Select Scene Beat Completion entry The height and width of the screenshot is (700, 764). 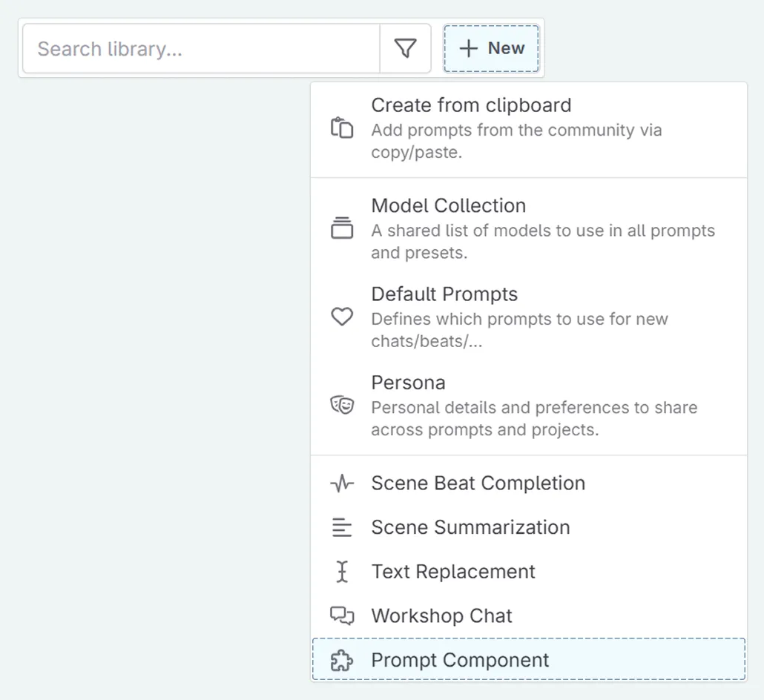point(478,483)
